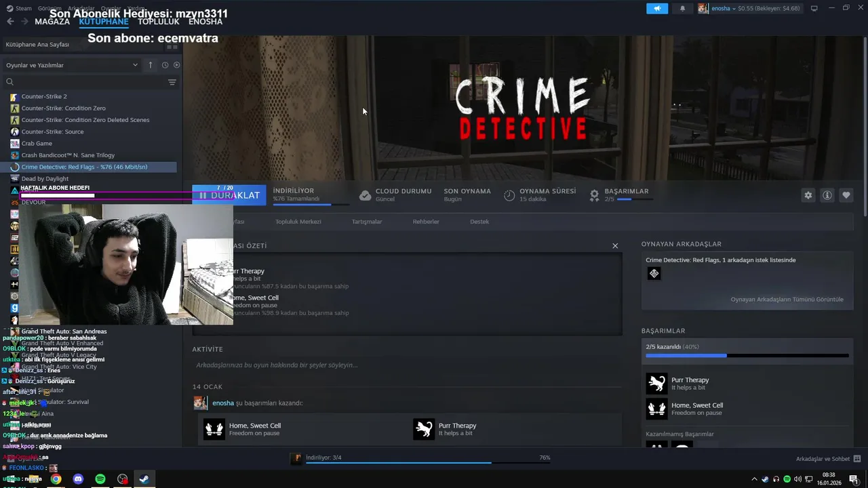Click the Cloud Durumu cloud icon

pyautogui.click(x=365, y=195)
